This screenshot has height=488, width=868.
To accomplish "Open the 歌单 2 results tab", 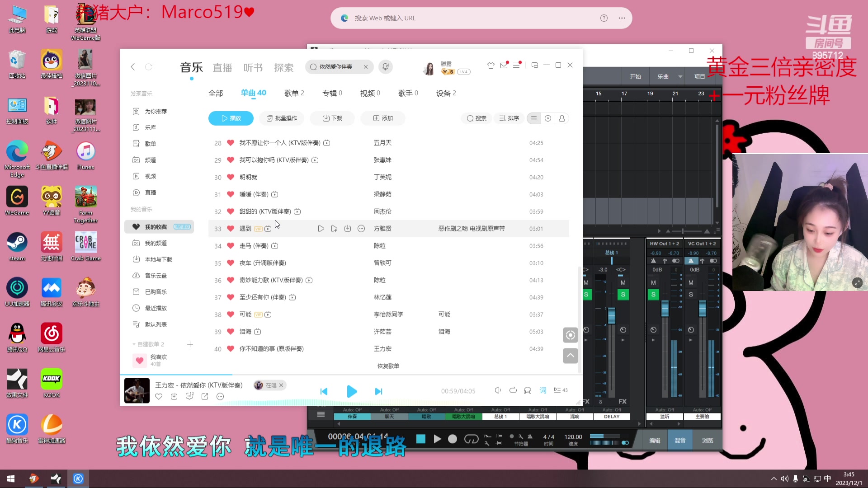I will [x=294, y=93].
